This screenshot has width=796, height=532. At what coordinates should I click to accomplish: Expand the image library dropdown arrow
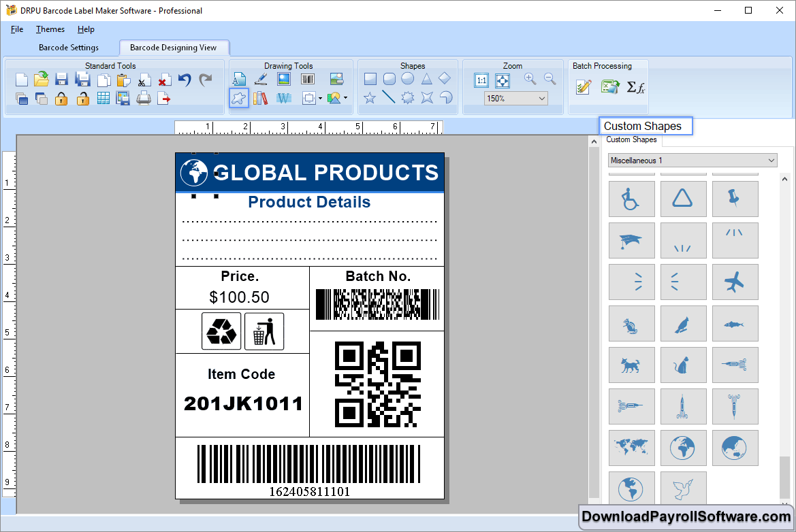pyautogui.click(x=345, y=99)
